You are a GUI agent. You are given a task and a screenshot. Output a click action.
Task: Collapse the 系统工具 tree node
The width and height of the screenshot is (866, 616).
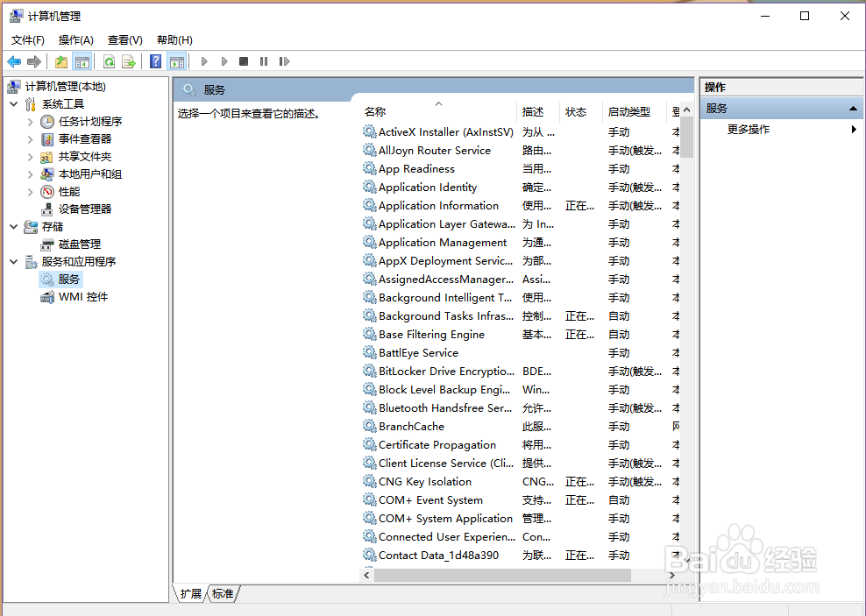(x=14, y=103)
